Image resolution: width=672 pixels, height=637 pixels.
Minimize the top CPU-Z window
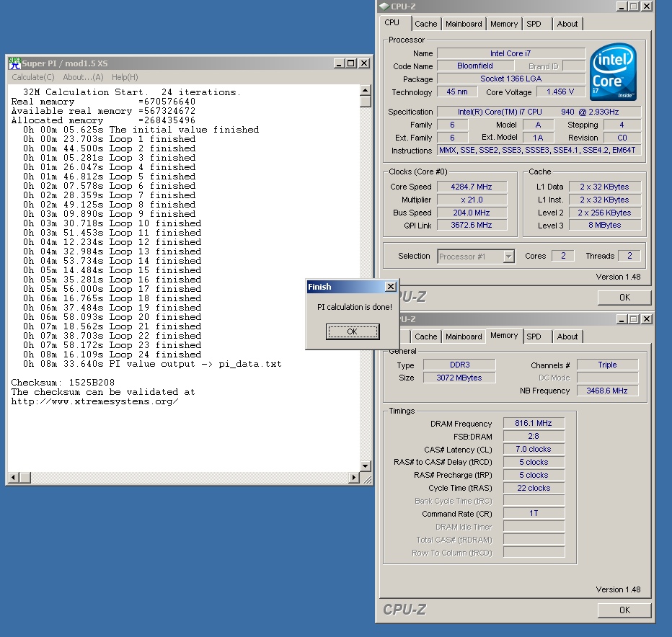[622, 6]
